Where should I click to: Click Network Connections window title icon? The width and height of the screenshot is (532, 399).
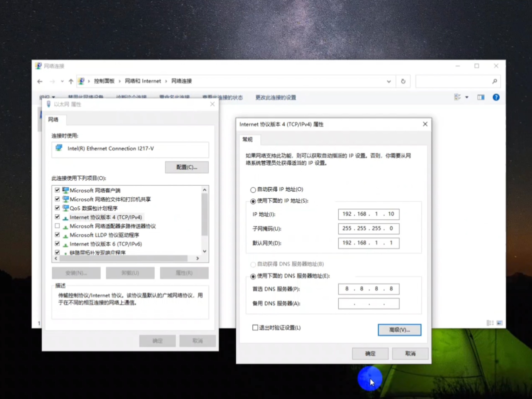pos(39,66)
